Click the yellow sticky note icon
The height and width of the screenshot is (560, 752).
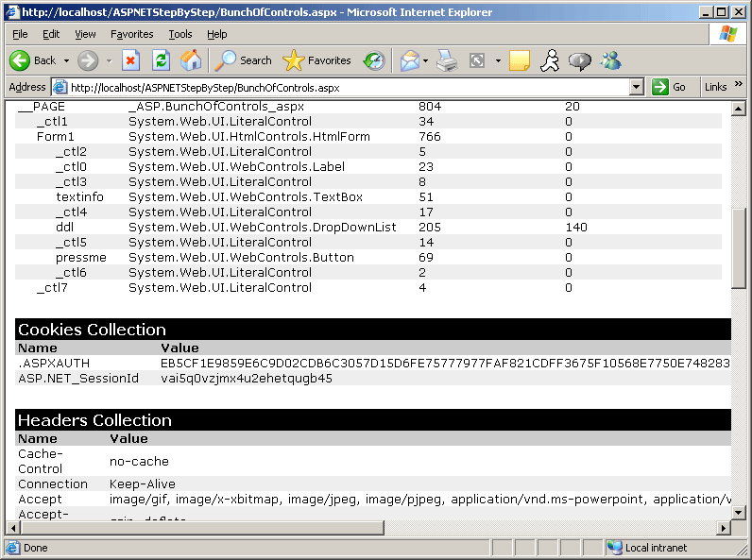pos(519,60)
